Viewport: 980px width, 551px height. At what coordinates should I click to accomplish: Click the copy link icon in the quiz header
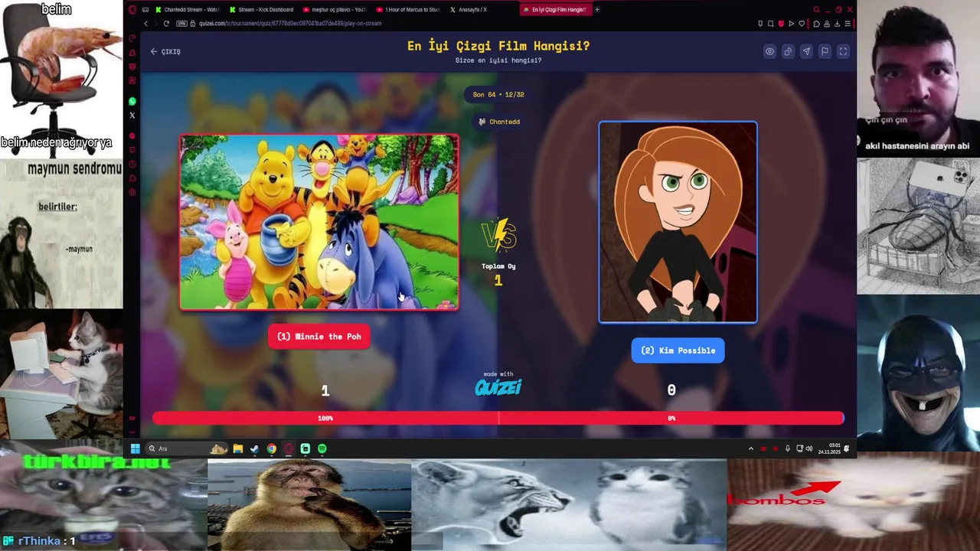coord(788,51)
